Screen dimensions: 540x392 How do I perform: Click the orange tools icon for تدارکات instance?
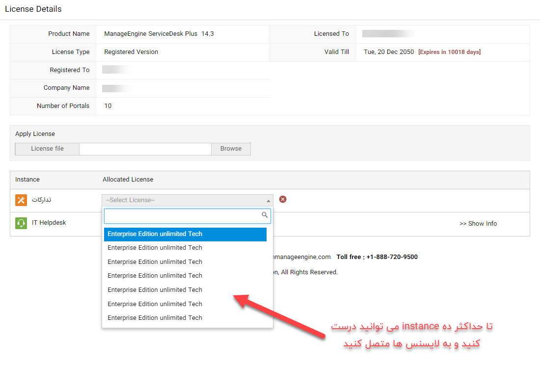point(21,200)
